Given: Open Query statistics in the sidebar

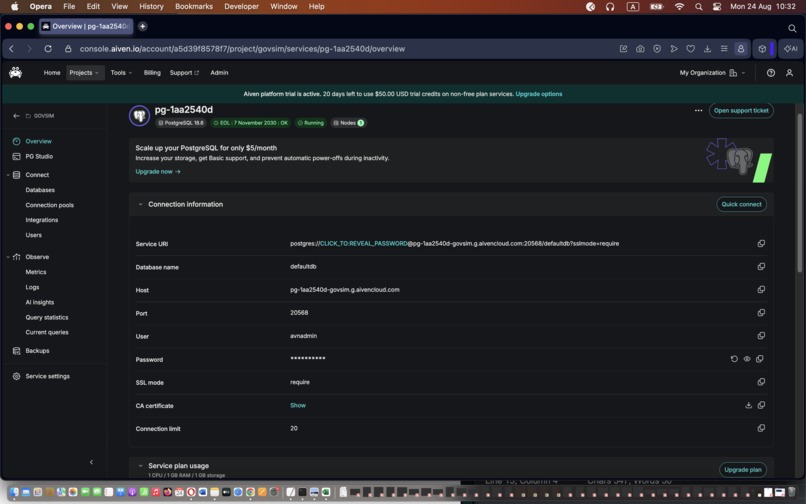Looking at the screenshot, I should point(47,317).
